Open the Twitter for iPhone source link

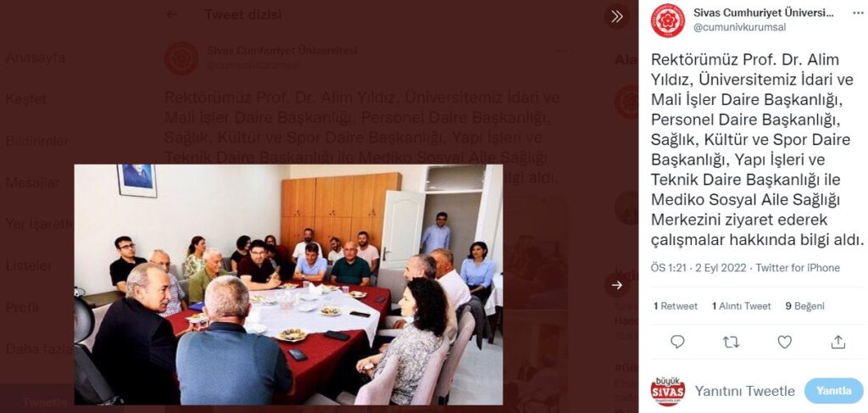[798, 268]
